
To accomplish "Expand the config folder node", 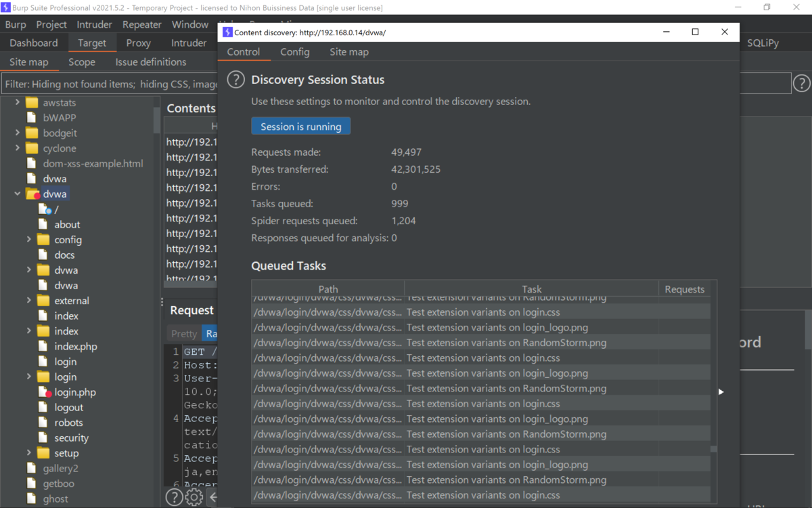I will [29, 240].
